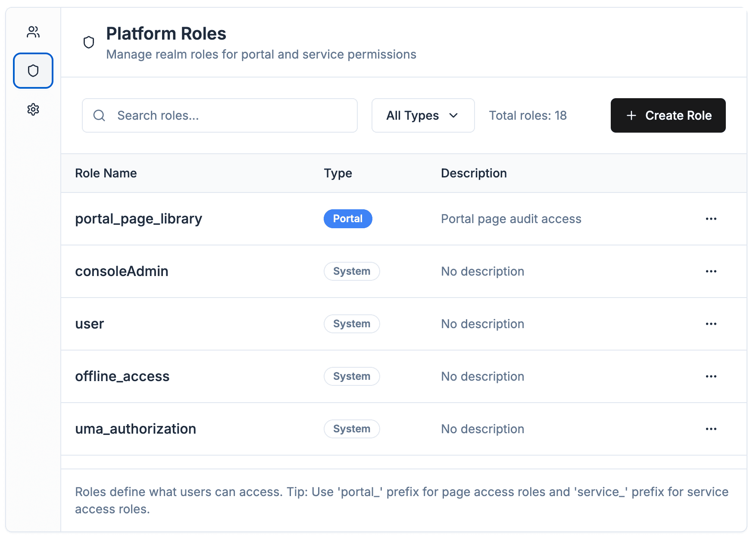Click the shield icon beside Platform Roles
The image size is (756, 540).
(89, 42)
